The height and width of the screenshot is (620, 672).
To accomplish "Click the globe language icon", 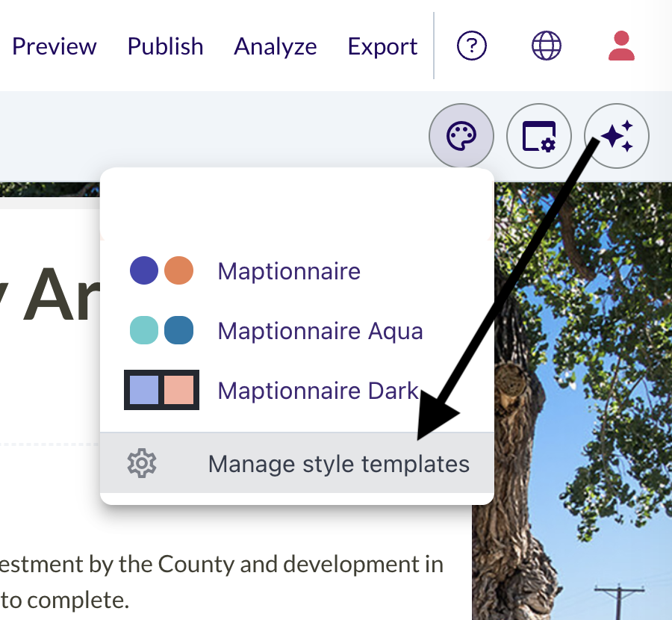I will tap(547, 46).
